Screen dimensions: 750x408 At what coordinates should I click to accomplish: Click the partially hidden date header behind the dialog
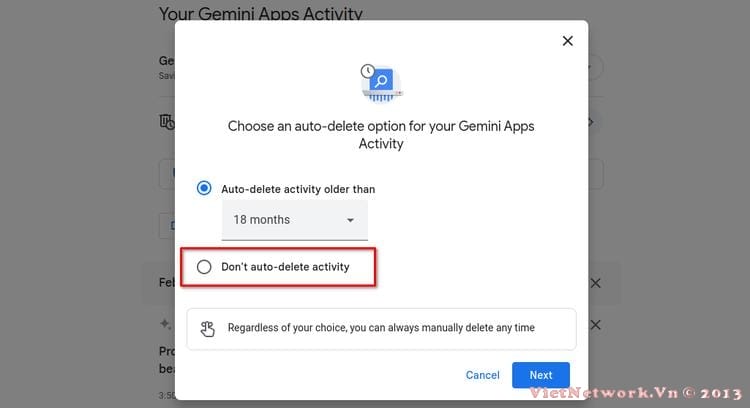tap(166, 283)
